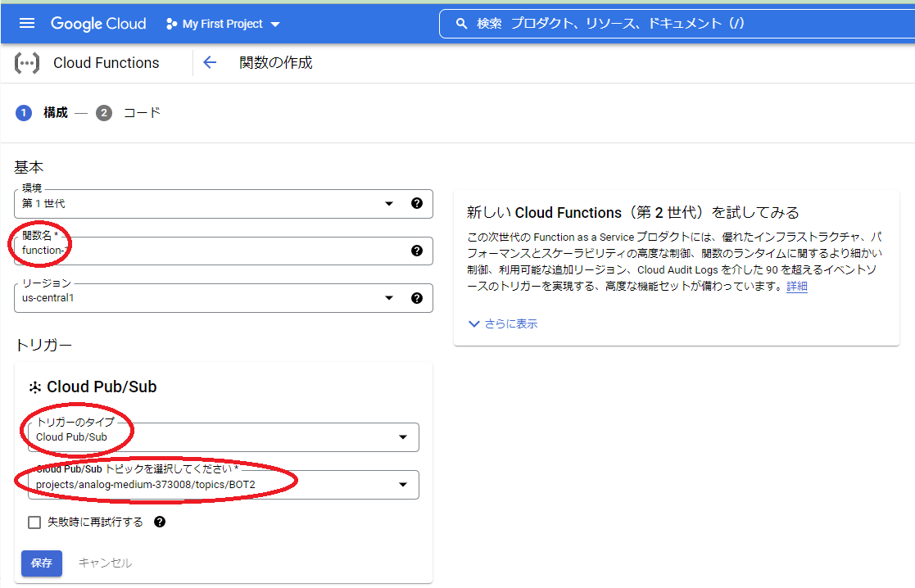This screenshot has width=915, height=588.
Task: Open the トリガーのタイプ dropdown
Action: pyautogui.click(x=224, y=437)
